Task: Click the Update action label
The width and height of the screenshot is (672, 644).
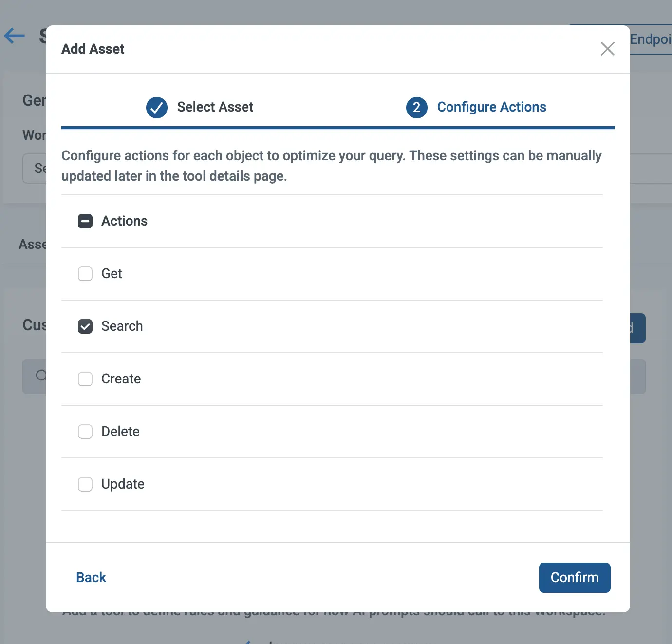Action: coord(123,484)
